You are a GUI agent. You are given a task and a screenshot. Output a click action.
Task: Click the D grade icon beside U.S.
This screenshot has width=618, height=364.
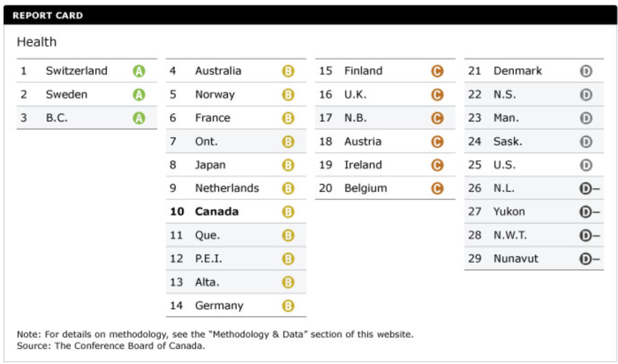point(585,165)
